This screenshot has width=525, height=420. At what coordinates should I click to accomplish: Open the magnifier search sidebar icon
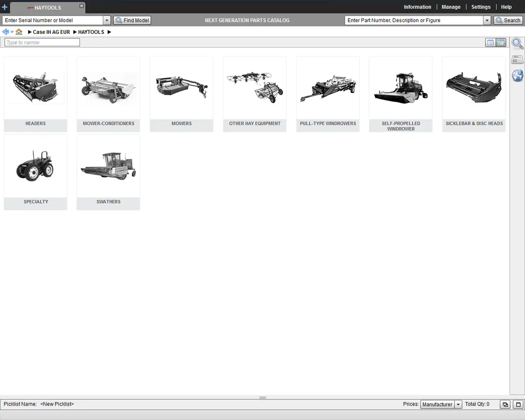click(x=517, y=44)
